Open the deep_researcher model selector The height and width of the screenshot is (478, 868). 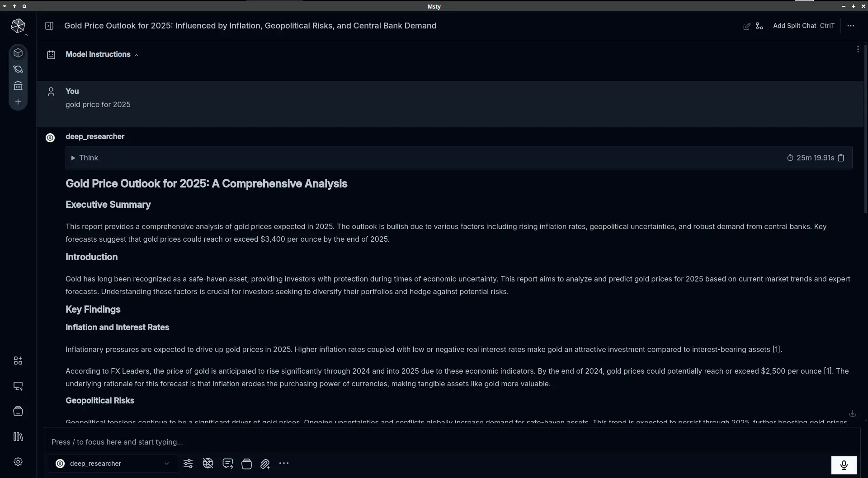(x=112, y=464)
